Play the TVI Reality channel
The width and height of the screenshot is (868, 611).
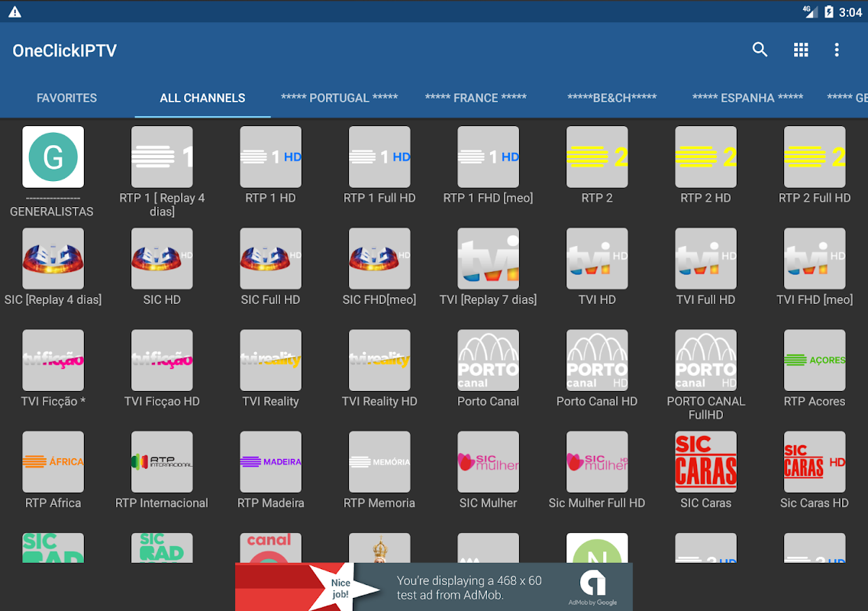pos(271,360)
